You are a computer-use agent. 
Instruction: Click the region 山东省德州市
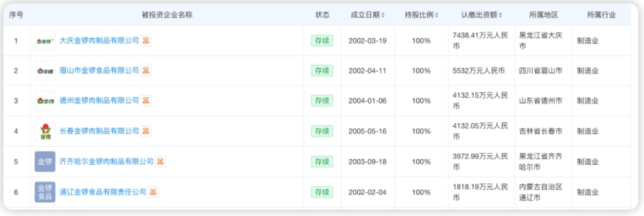tap(541, 100)
